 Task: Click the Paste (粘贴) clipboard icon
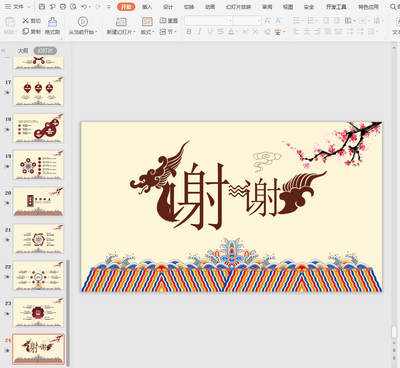click(10, 23)
